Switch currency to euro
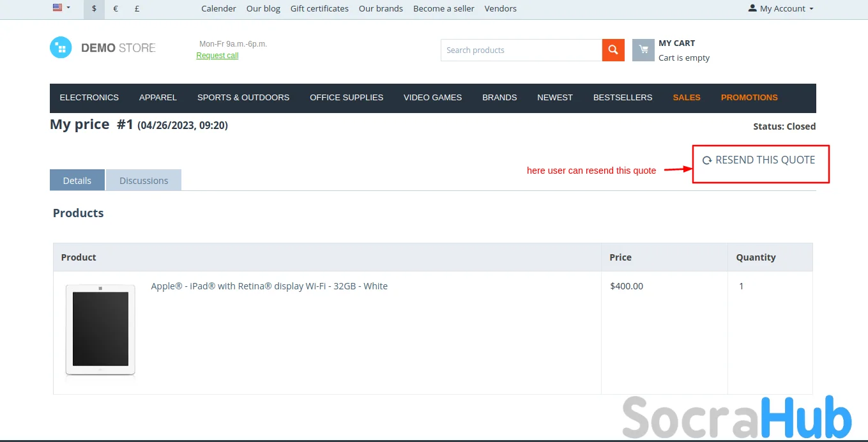The height and width of the screenshot is (442, 868). coord(116,9)
